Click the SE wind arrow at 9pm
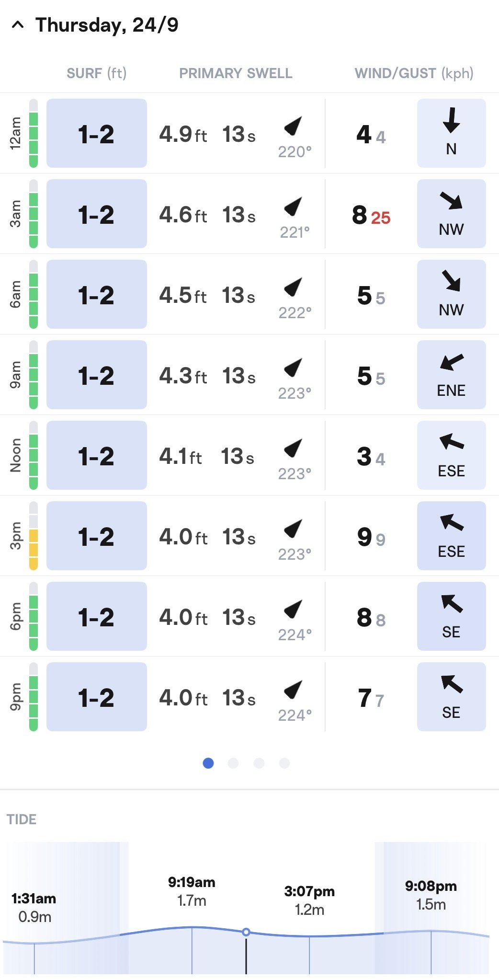Viewport: 499px width, 980px height. (451, 684)
